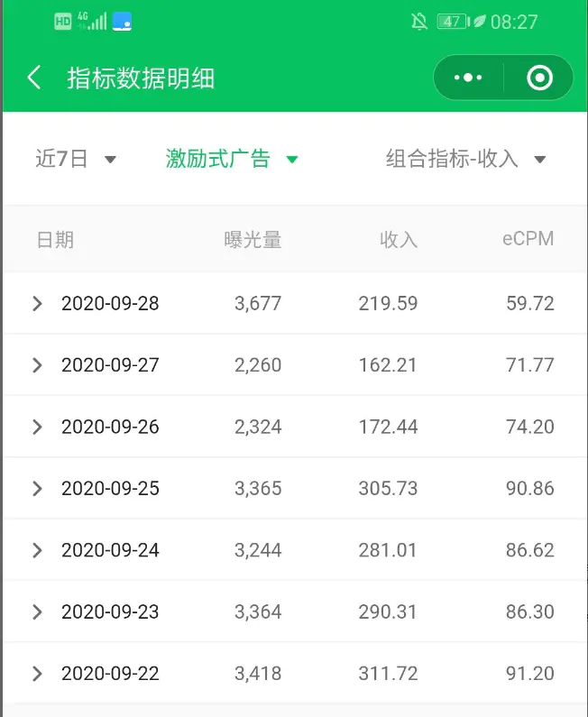The width and height of the screenshot is (588, 717).
Task: Expand the 2020-09-25 row
Action: coord(37,488)
